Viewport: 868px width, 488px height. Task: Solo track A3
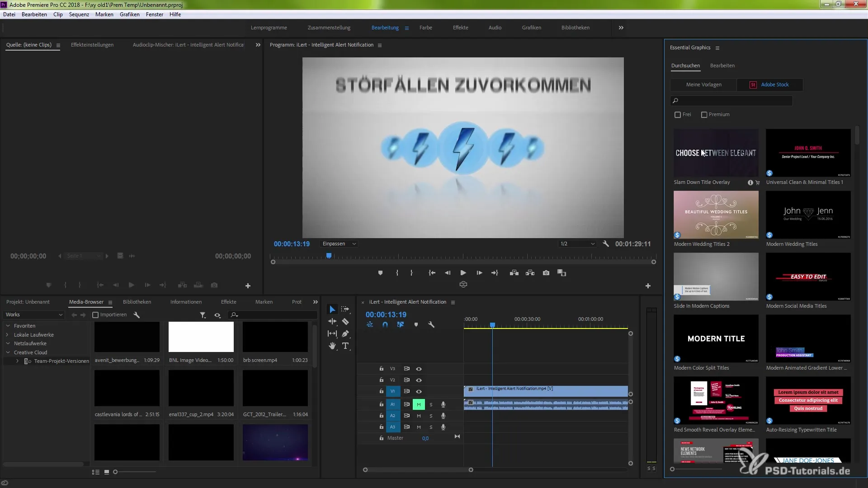tap(431, 427)
